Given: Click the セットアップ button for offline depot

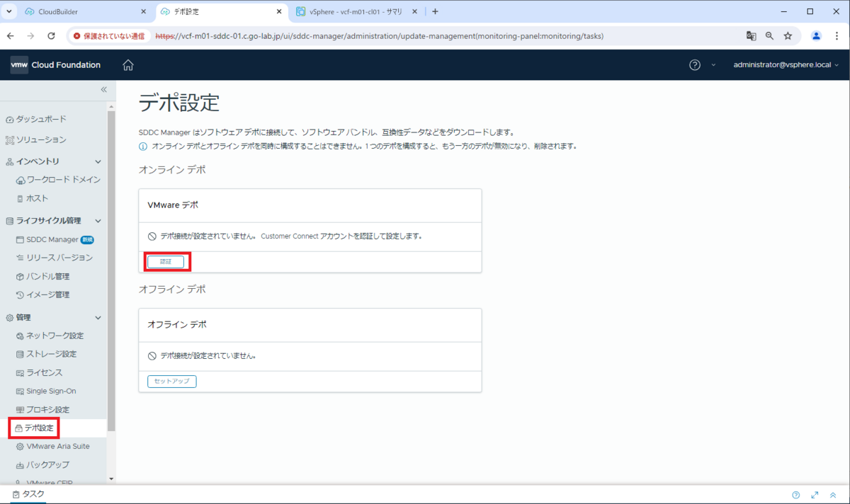Looking at the screenshot, I should pyautogui.click(x=171, y=382).
